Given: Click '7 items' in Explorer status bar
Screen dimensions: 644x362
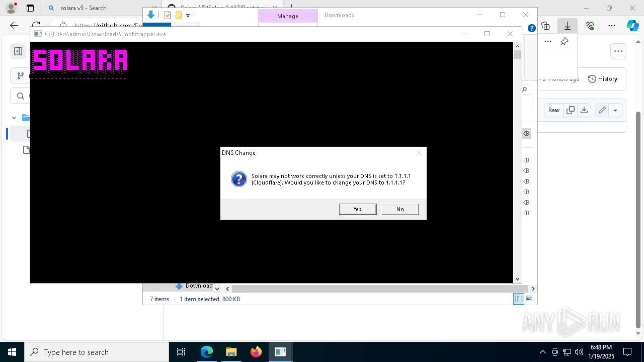Looking at the screenshot, I should pos(159,299).
